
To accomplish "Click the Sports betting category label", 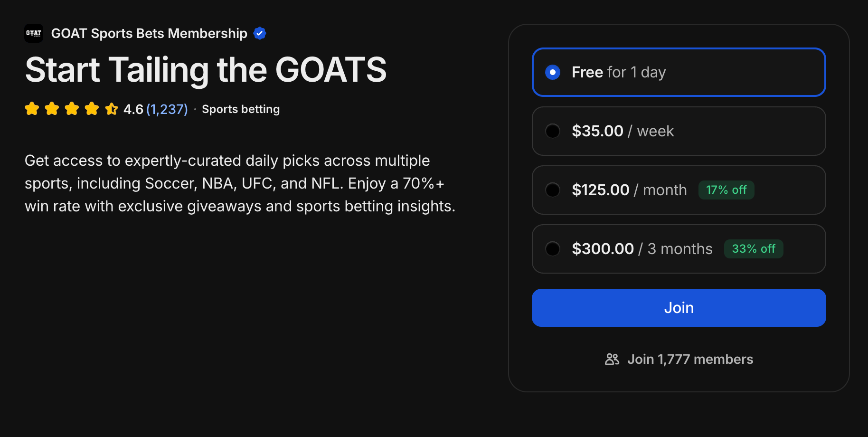I will point(241,109).
